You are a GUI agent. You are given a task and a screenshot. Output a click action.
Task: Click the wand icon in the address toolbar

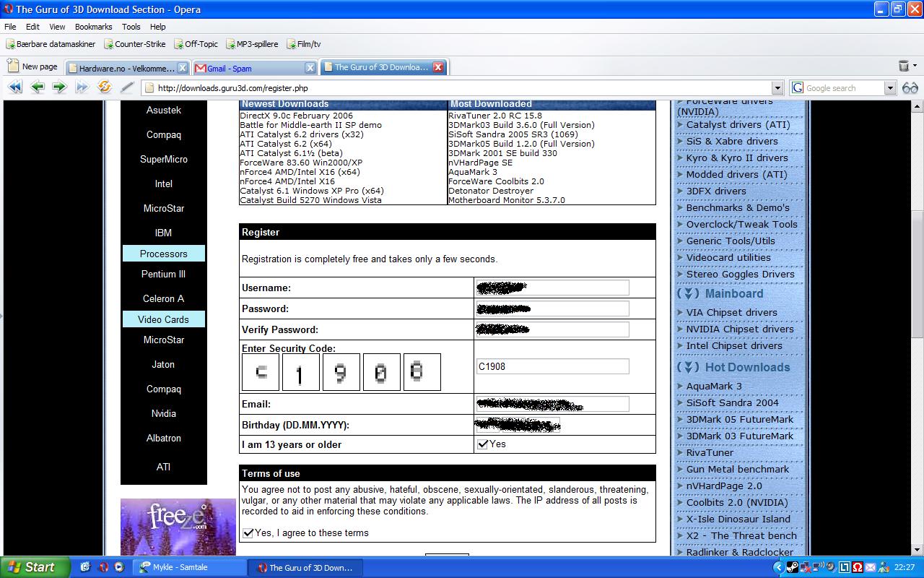(127, 87)
